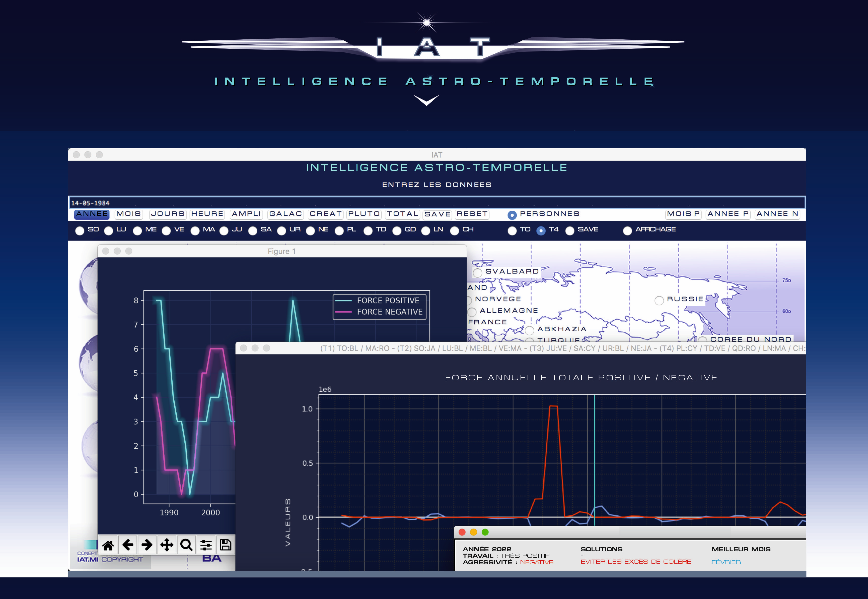Select the UR radio button
This screenshot has width=868, height=599.
tap(281, 231)
